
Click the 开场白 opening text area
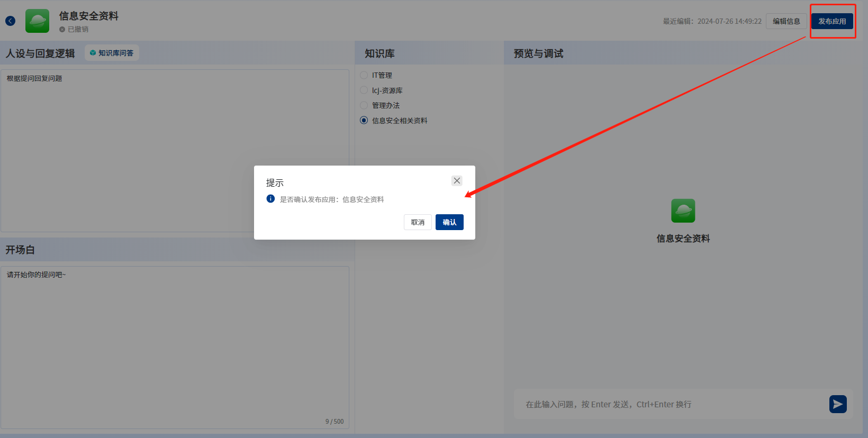pyautogui.click(x=175, y=344)
